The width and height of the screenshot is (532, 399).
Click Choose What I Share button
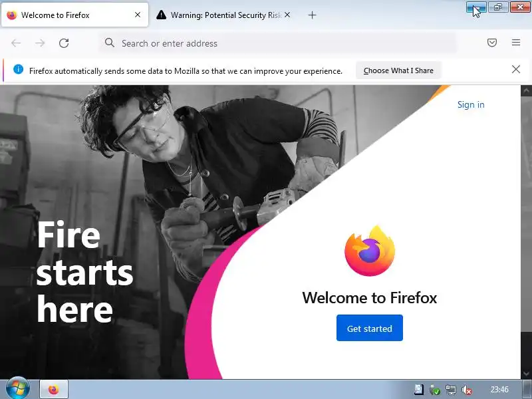(x=398, y=70)
